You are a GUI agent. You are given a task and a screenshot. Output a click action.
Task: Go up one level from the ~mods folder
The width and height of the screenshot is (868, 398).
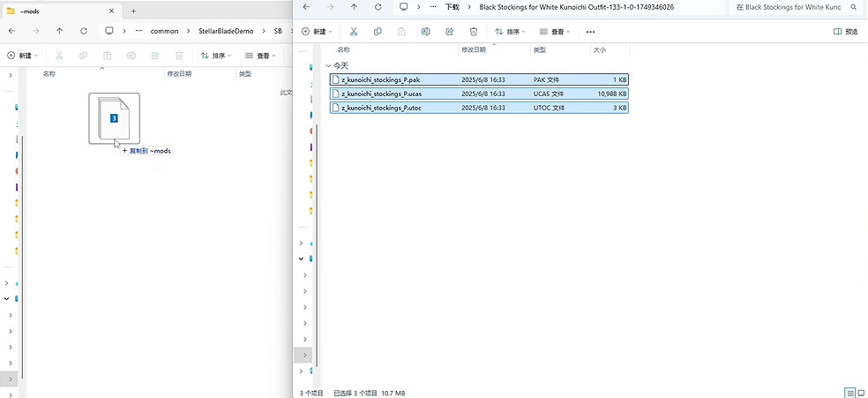click(59, 31)
